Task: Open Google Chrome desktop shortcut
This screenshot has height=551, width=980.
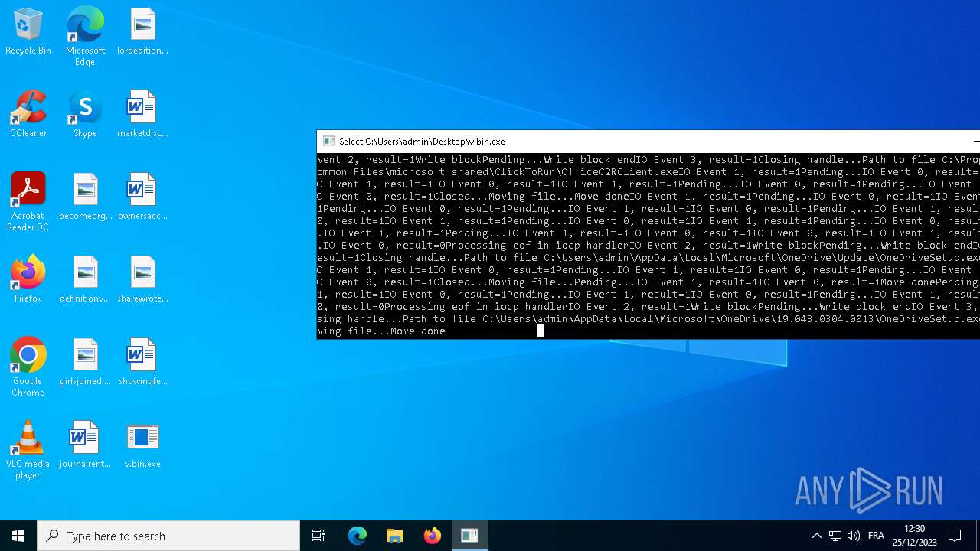Action: 28,367
